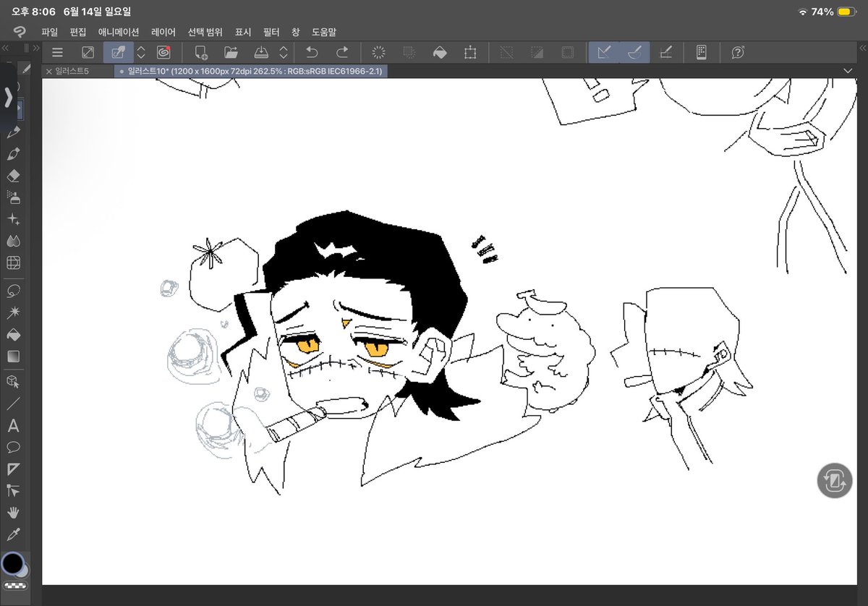Select the Blend tool
This screenshot has height=606, width=868.
[13, 240]
